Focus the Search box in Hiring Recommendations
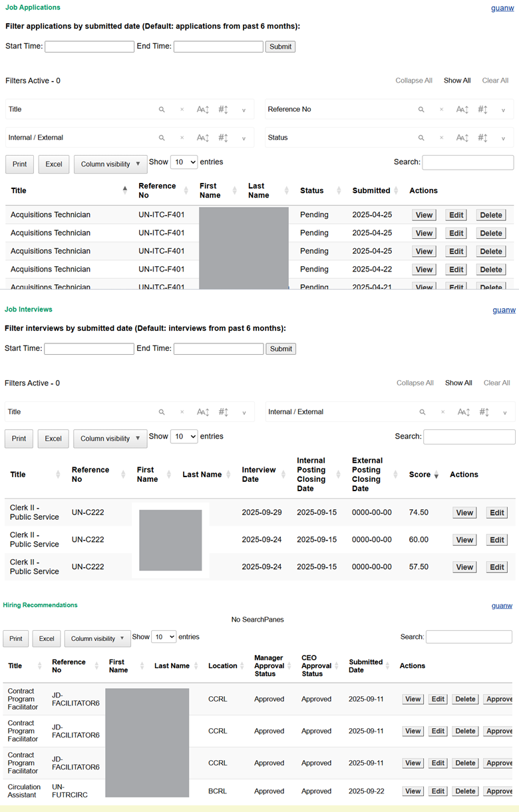519x812 pixels. point(469,637)
